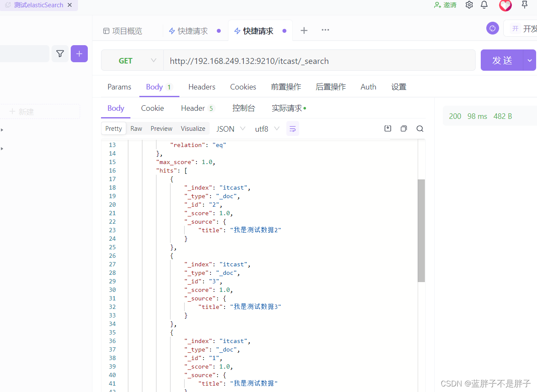Open the settings gear icon
Image resolution: width=537 pixels, height=392 pixels.
[469, 4]
